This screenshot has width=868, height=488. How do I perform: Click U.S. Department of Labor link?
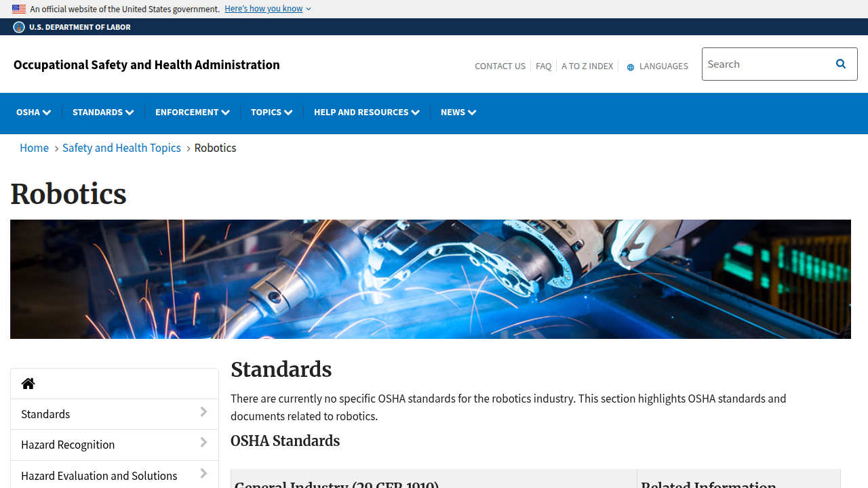(79, 27)
